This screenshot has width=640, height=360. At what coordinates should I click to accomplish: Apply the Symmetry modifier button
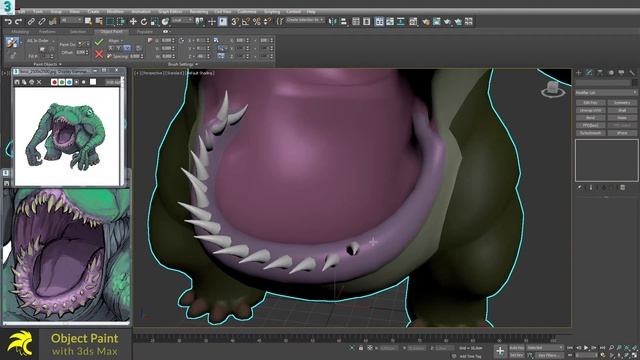pos(622,103)
